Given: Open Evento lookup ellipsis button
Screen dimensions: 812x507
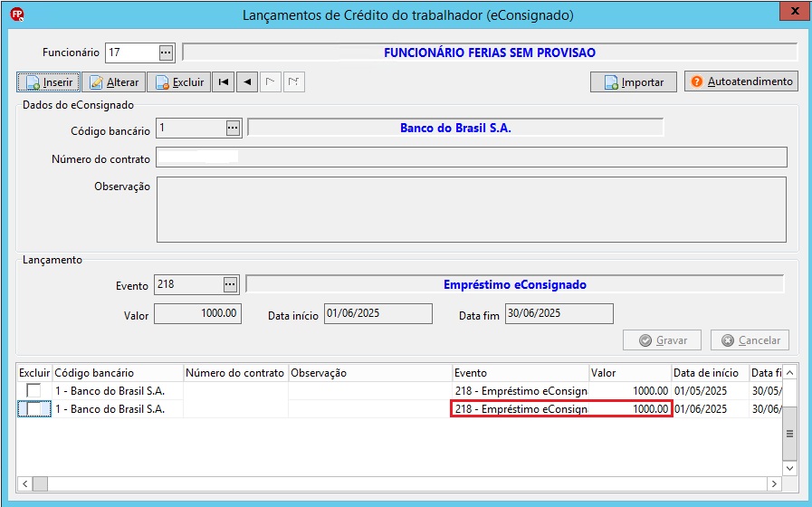Looking at the screenshot, I should (230, 284).
